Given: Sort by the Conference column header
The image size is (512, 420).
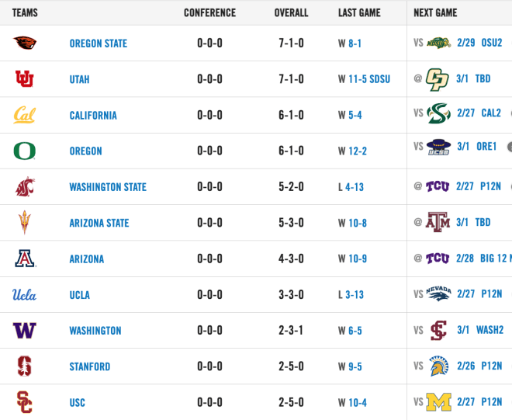Looking at the screenshot, I should (x=209, y=12).
